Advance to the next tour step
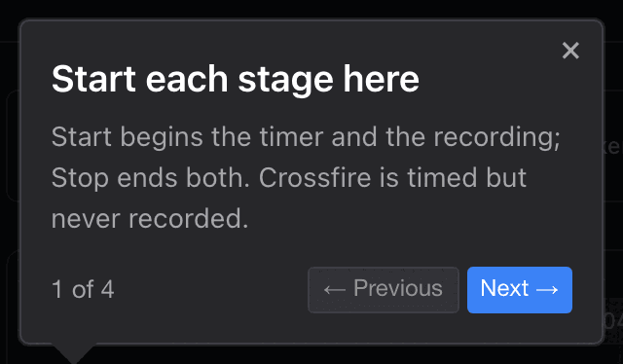This screenshot has height=364, width=623. tap(520, 290)
